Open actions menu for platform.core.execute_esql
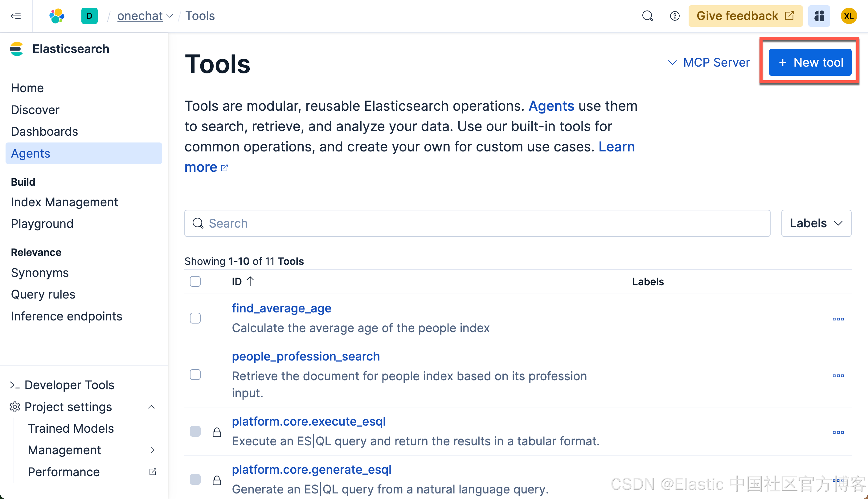The height and width of the screenshot is (499, 868). click(x=838, y=432)
